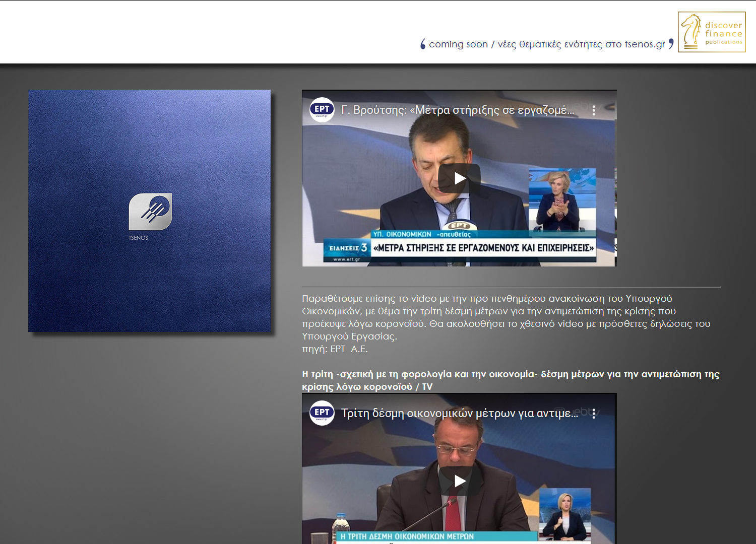Open the Discover Finance Publications logo
Screen dimensions: 756x544
(x=712, y=32)
